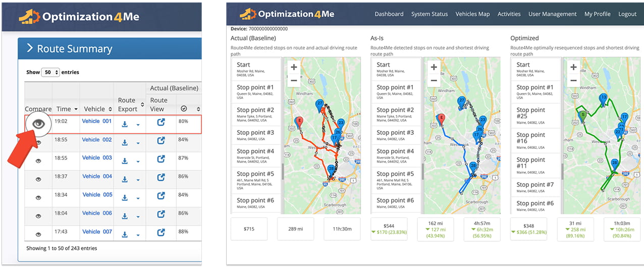Open Vehicle 001 link
Screen dimensions: 644x268
coord(97,121)
